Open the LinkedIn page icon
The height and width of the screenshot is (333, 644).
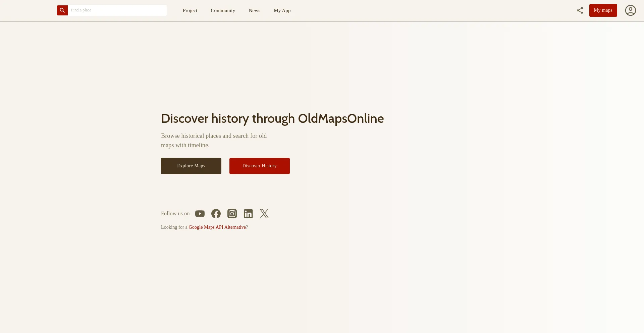click(248, 214)
